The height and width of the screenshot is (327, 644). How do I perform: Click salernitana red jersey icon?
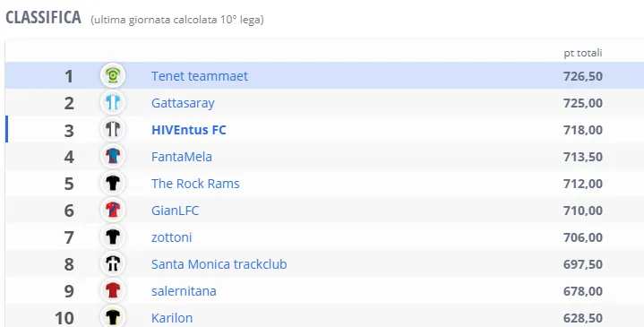point(113,291)
